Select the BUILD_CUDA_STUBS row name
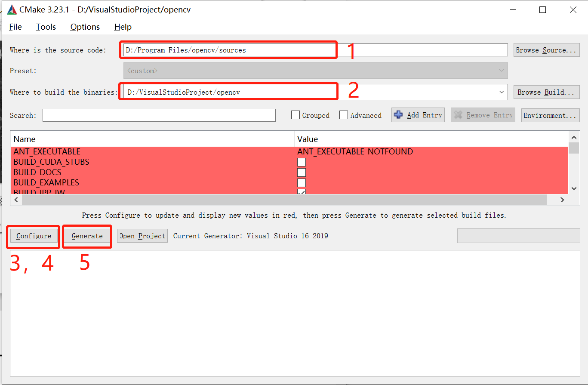This screenshot has height=385, width=588. (51, 162)
